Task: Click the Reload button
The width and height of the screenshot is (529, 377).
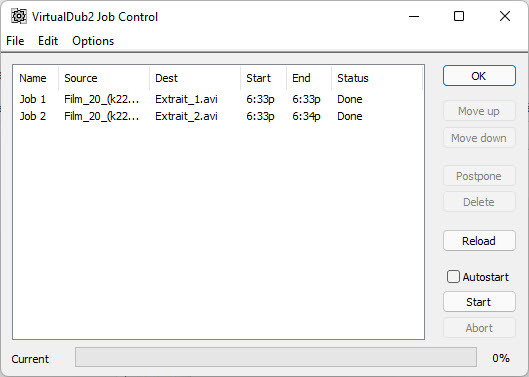Action: pos(479,241)
